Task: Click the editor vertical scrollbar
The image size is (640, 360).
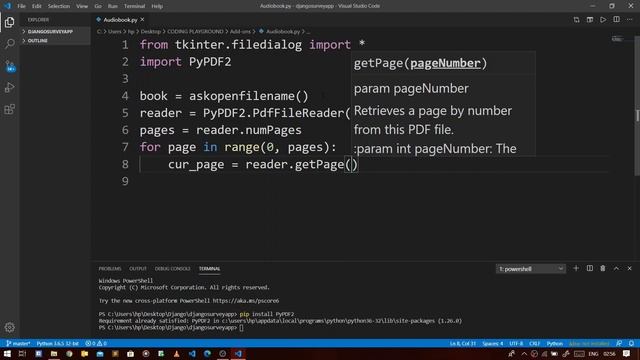Action: [x=637, y=106]
